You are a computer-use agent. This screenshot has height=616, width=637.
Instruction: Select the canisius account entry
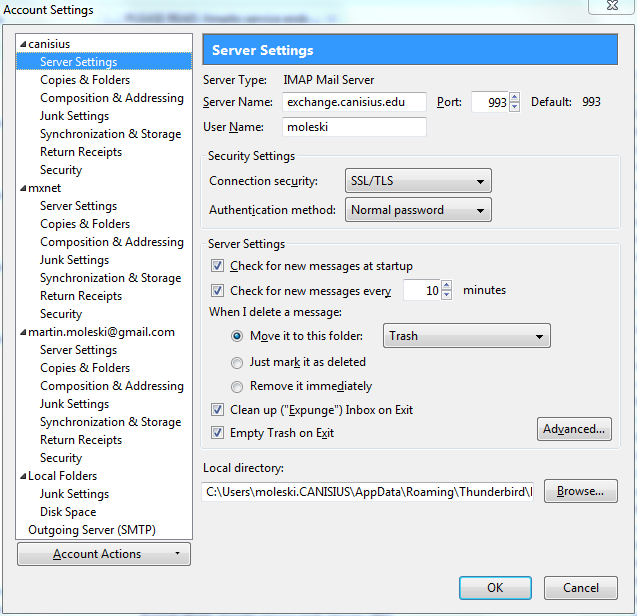point(49,44)
